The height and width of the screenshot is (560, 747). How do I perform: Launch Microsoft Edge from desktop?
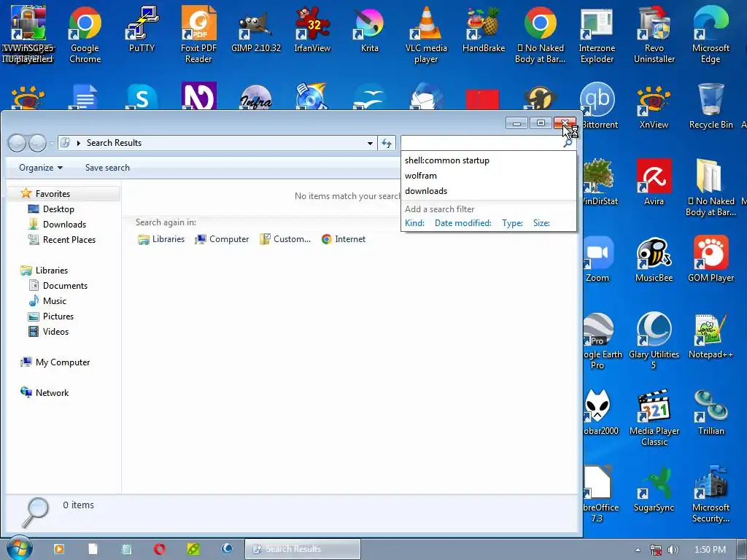click(711, 34)
